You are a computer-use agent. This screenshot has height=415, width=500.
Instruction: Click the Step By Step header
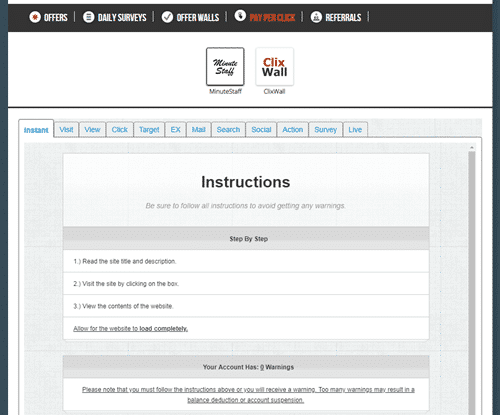[246, 239]
